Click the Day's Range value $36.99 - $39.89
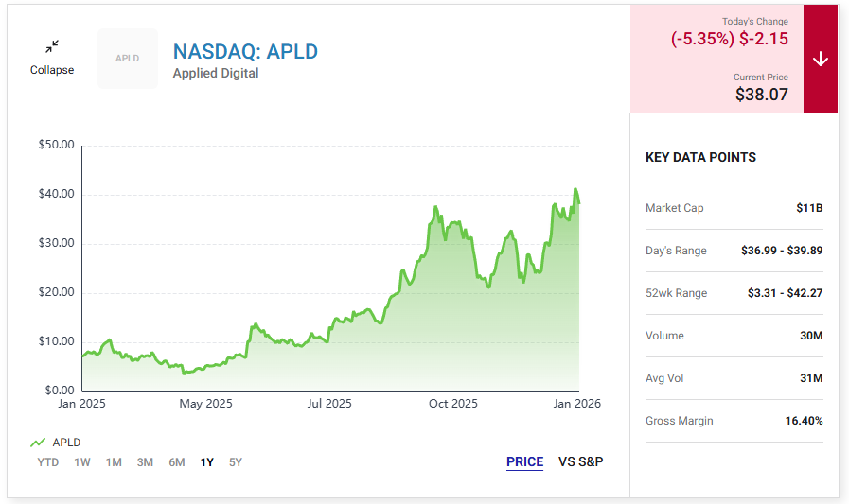 pyautogui.click(x=782, y=251)
